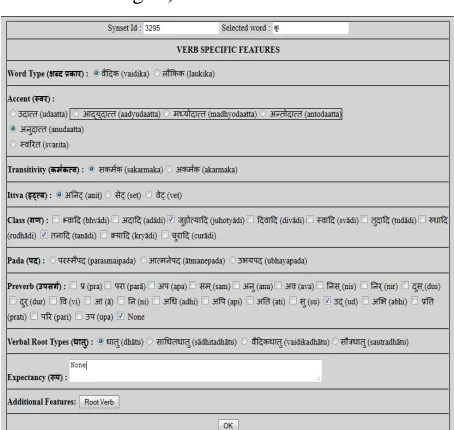Select vaidikadhātu verbal root type
Image resolution: width=454 pixels, height=430 pixels.
(244, 341)
